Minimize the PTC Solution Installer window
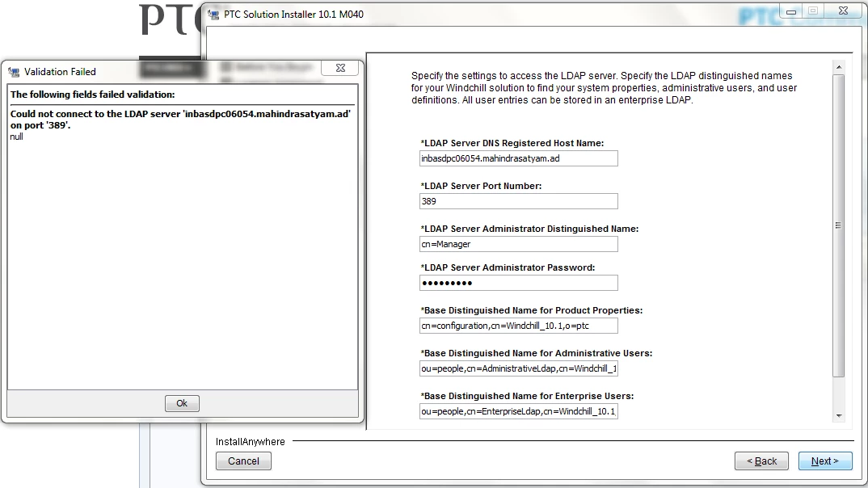Screen dimensions: 868x488 791,11
